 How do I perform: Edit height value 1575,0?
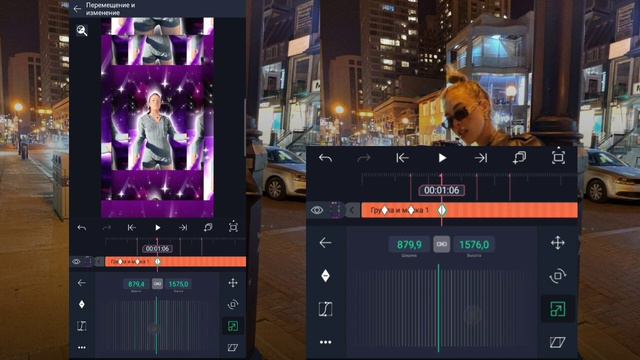tap(178, 284)
